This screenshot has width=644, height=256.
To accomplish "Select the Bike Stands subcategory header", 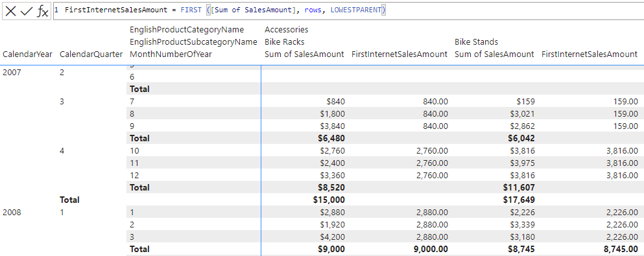I will pos(476,42).
